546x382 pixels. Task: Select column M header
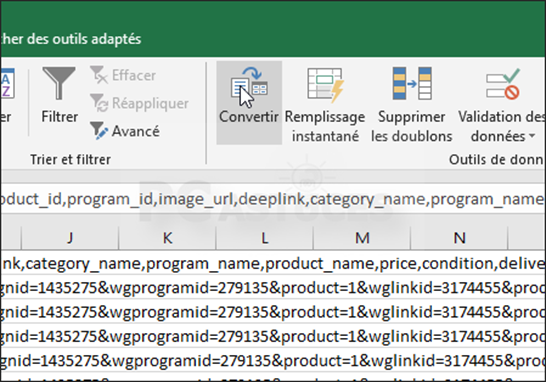pos(362,238)
